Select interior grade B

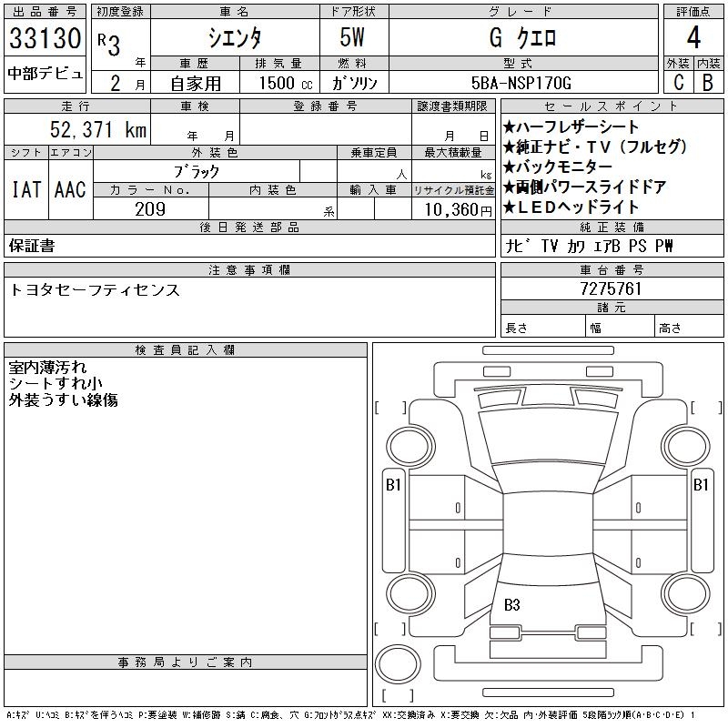[x=708, y=83]
